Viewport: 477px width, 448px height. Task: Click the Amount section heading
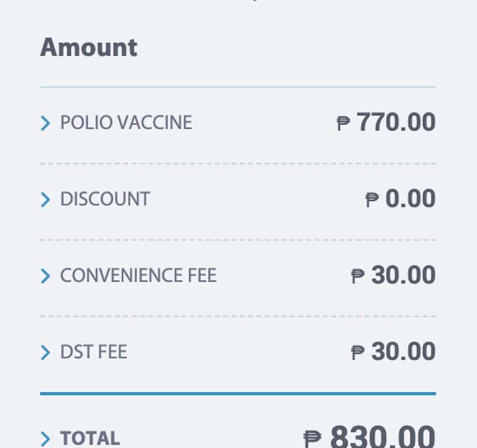[89, 47]
